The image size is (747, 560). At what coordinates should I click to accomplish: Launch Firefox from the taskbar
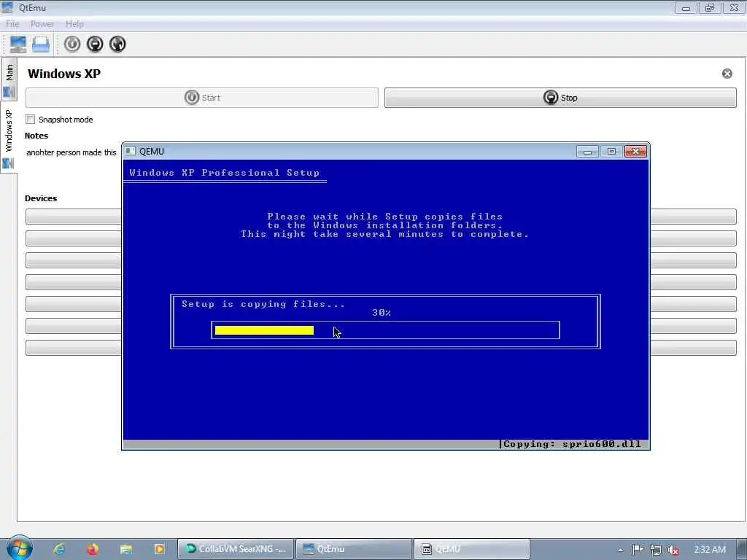93,549
